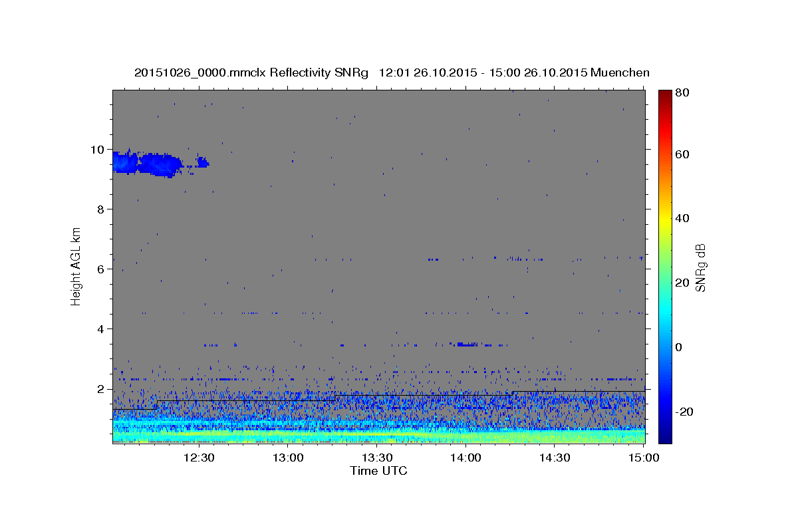798x532 pixels.
Task: Click the height axis label '10'
Action: click(97, 150)
